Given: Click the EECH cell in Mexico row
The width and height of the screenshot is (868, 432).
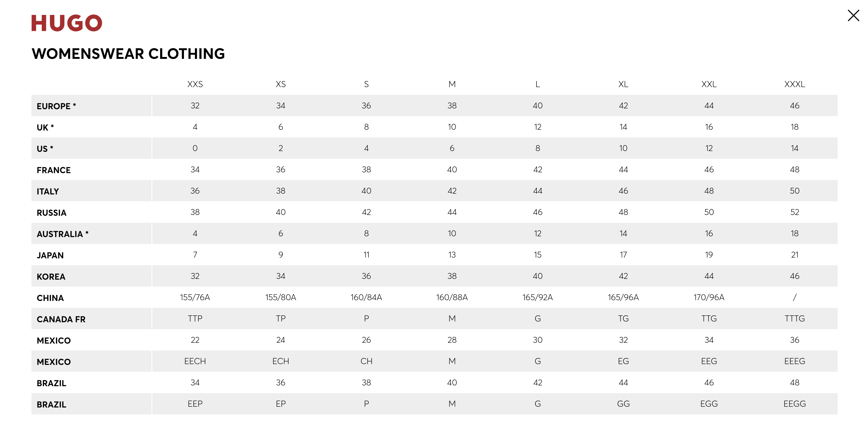Looking at the screenshot, I should (x=195, y=361).
